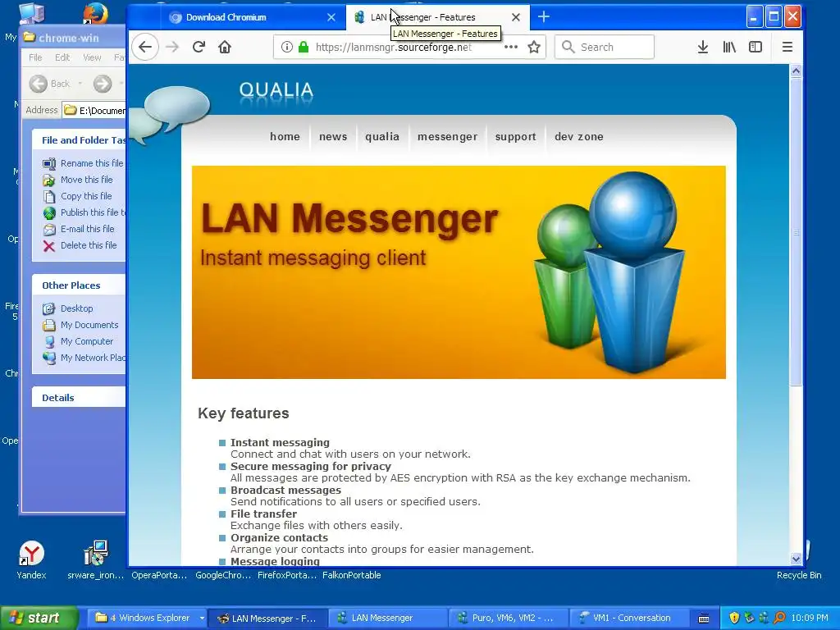
Task: Choose Delete this file in Explorer tasks
Action: tap(89, 244)
